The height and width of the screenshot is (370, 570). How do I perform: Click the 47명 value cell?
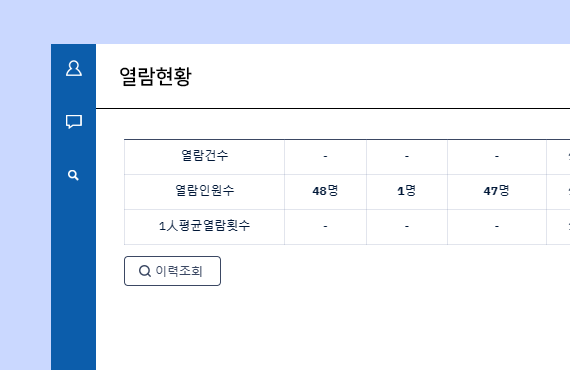pos(497,192)
